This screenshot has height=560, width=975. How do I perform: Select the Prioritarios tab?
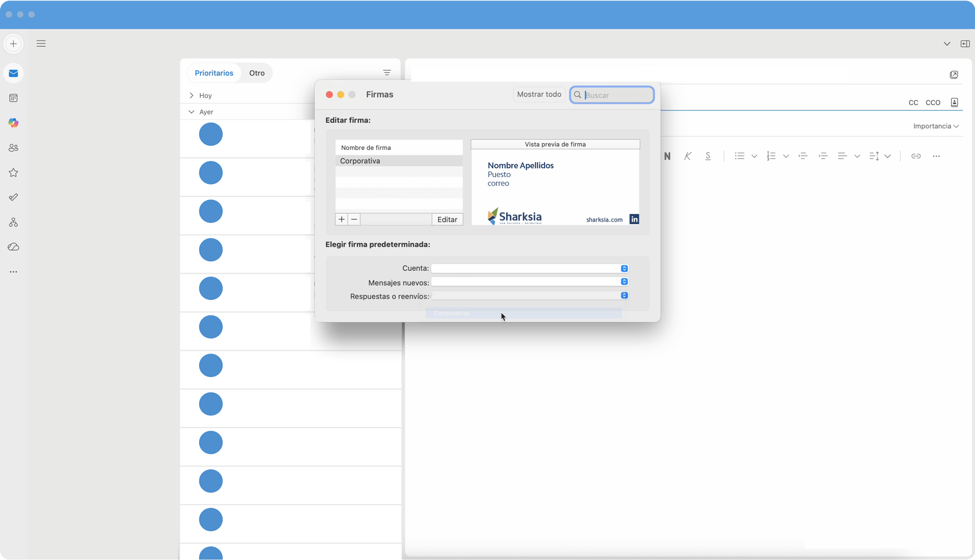pos(213,73)
